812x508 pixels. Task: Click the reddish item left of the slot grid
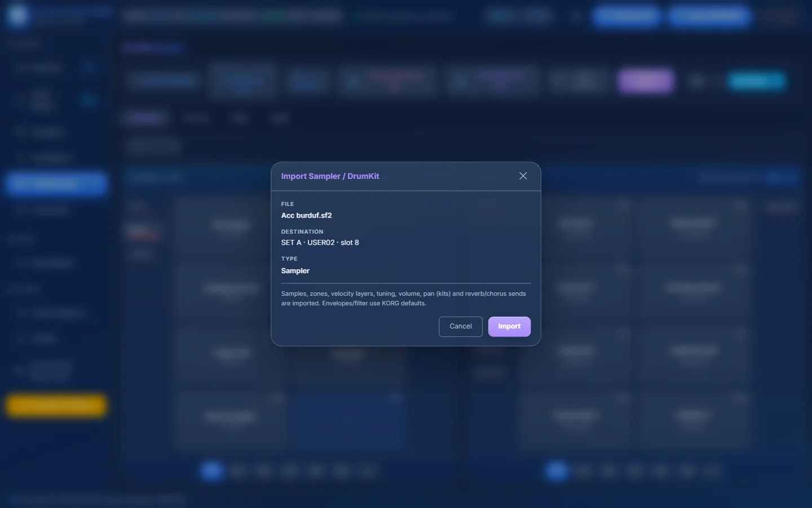click(142, 231)
